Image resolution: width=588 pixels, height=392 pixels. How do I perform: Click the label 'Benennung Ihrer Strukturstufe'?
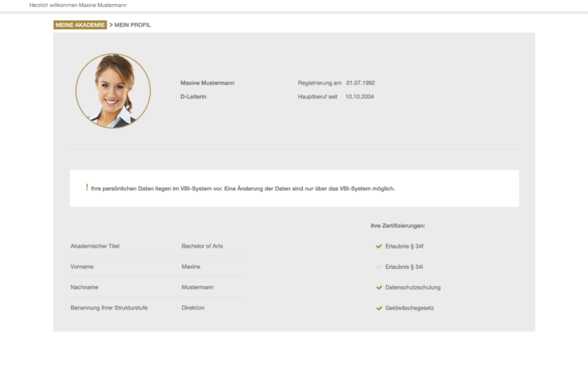(x=109, y=308)
